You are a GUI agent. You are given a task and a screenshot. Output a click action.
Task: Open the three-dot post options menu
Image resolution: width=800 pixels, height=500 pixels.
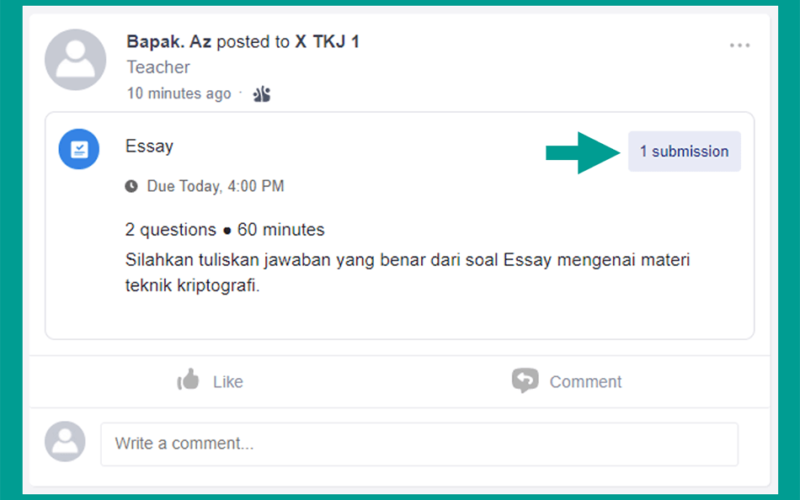click(739, 45)
